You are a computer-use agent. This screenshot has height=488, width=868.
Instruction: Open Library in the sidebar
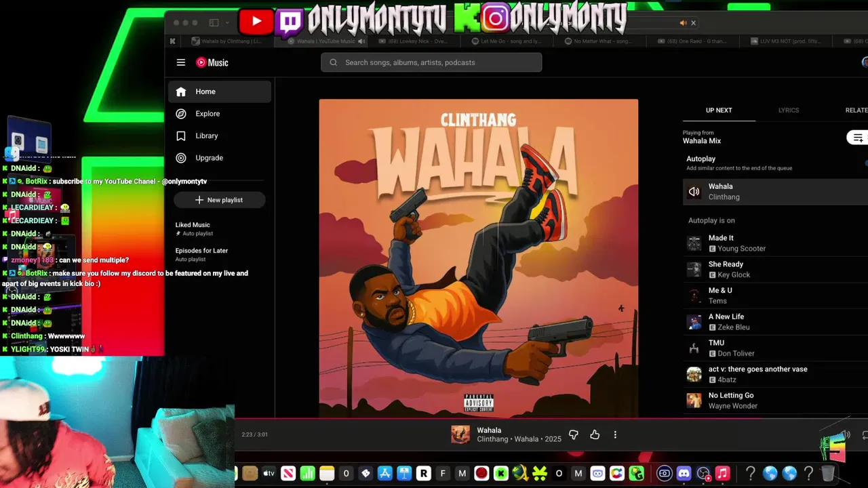[220, 136]
